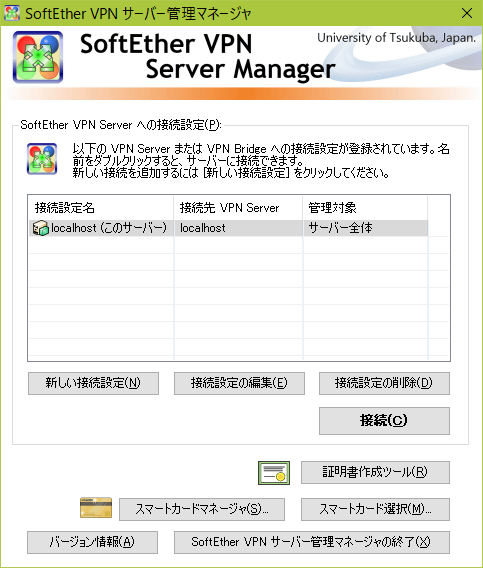
Task: Choose 接続設定の削除(D)
Action: pos(384,383)
